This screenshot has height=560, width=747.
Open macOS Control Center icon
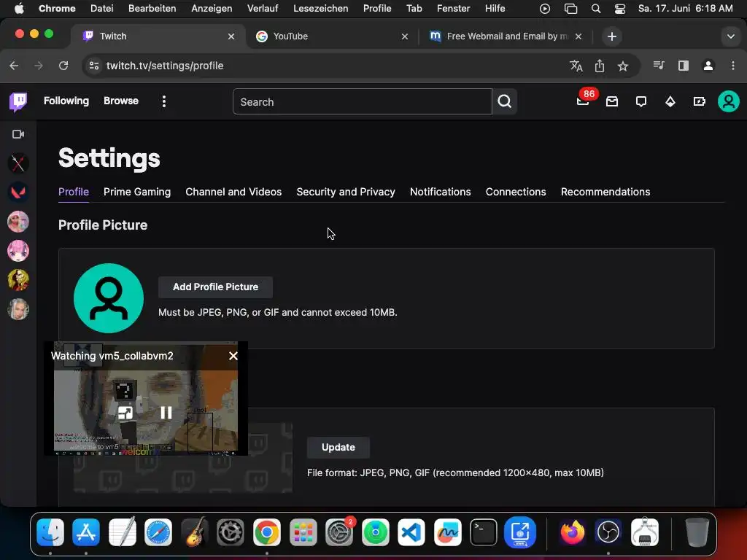(x=620, y=9)
